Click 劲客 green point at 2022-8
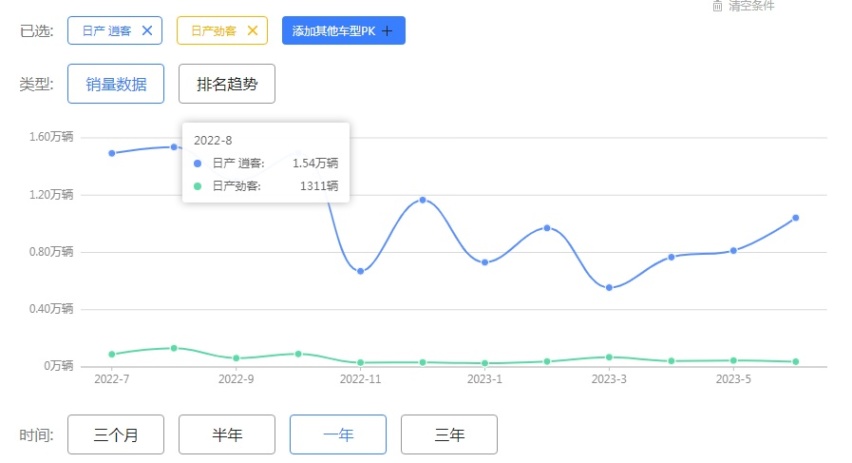The width and height of the screenshot is (852, 463). tap(174, 348)
